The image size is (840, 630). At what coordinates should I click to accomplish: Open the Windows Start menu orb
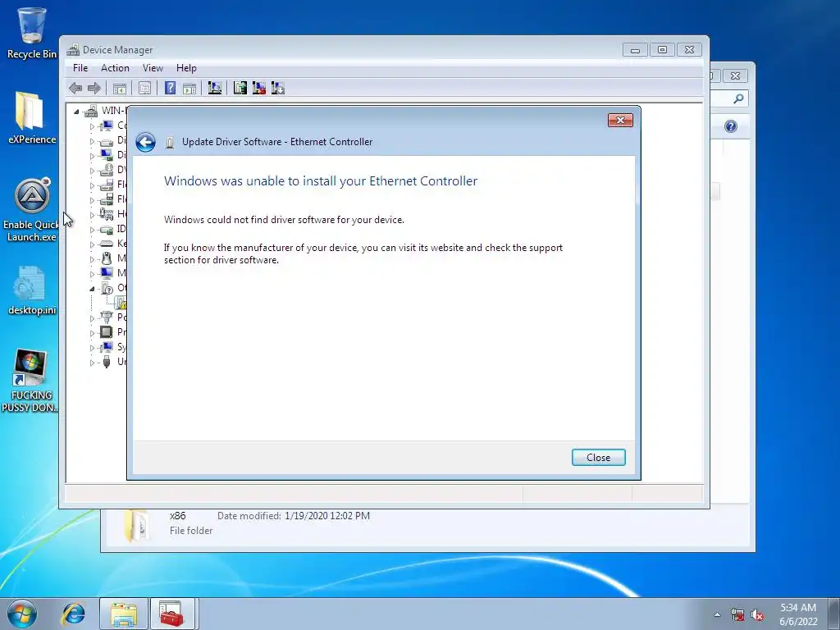click(22, 614)
